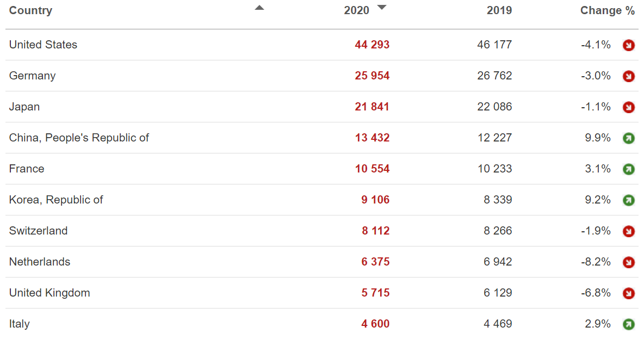This screenshot has height=339, width=644.
Task: Click the 2020 column header label
Action: 356,10
